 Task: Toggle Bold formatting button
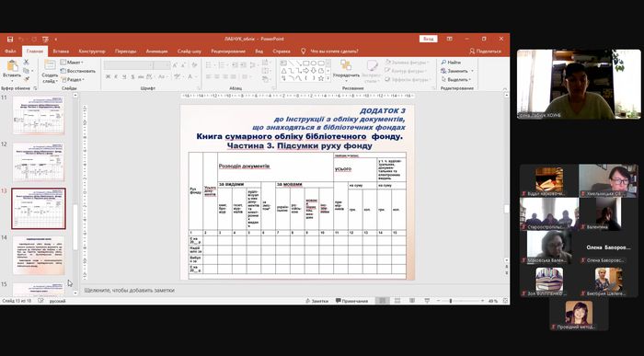pos(108,76)
